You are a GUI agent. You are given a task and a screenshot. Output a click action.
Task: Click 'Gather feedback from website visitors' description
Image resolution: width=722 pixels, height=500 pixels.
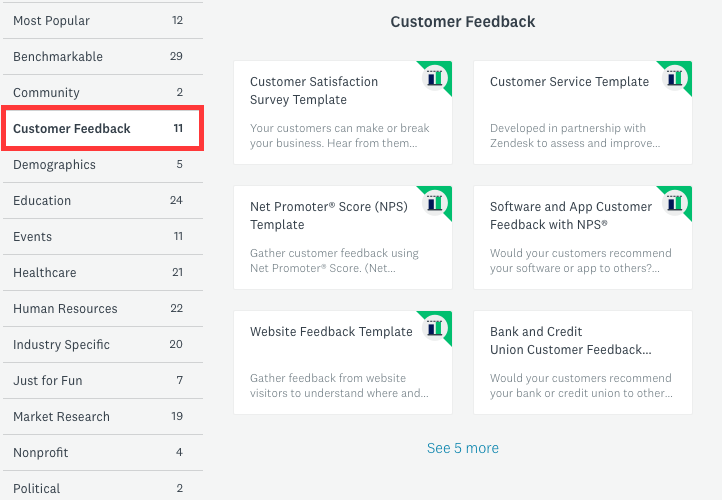pyautogui.click(x=339, y=385)
